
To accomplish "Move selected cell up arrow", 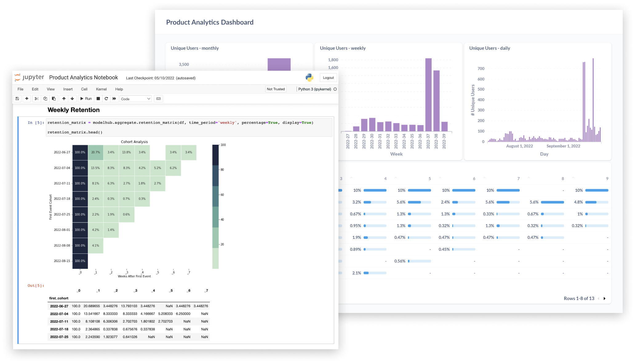I will pos(64,99).
